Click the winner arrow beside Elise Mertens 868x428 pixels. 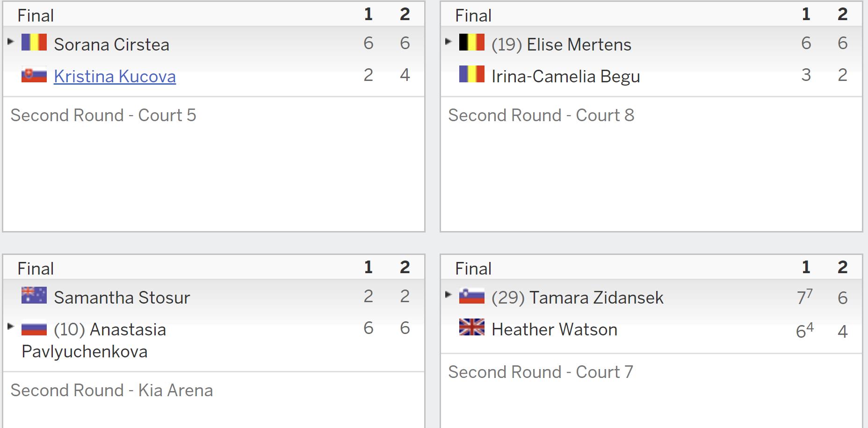coord(449,41)
